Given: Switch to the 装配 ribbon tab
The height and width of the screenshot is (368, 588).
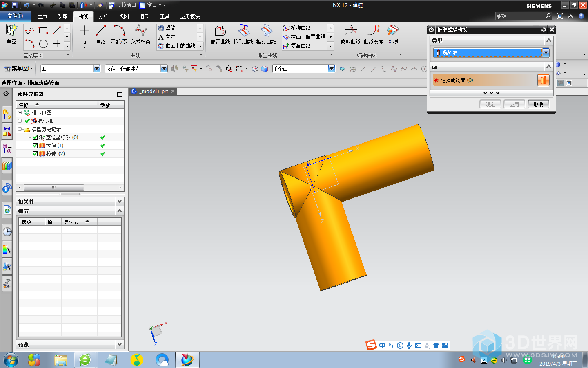Looking at the screenshot, I should point(63,16).
